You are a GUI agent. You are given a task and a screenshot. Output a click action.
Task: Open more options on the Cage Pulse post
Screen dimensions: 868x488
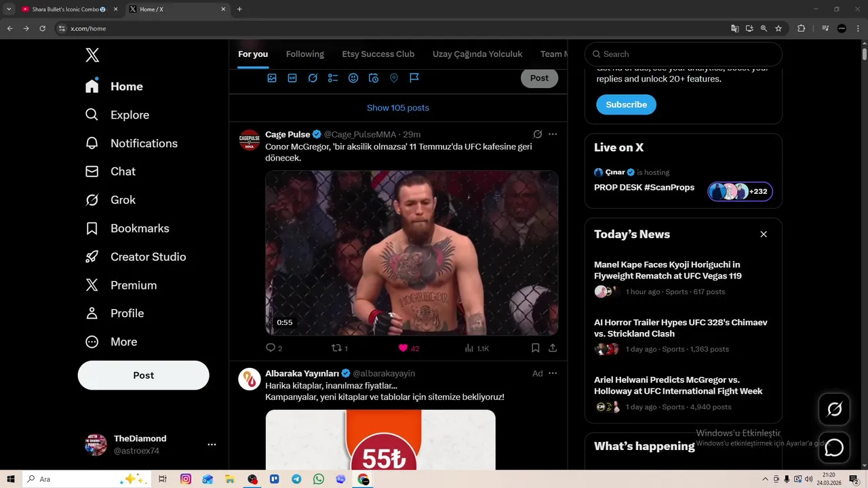coord(553,134)
